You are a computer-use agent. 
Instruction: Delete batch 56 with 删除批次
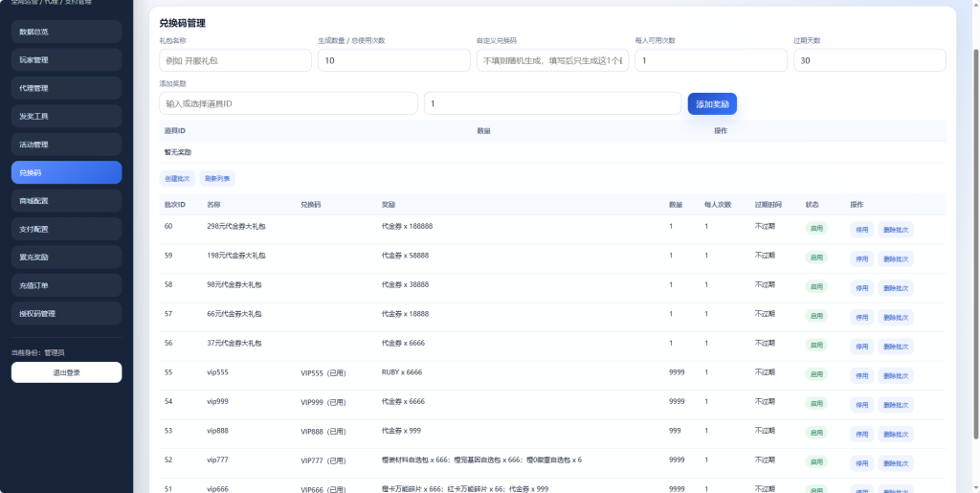click(896, 347)
